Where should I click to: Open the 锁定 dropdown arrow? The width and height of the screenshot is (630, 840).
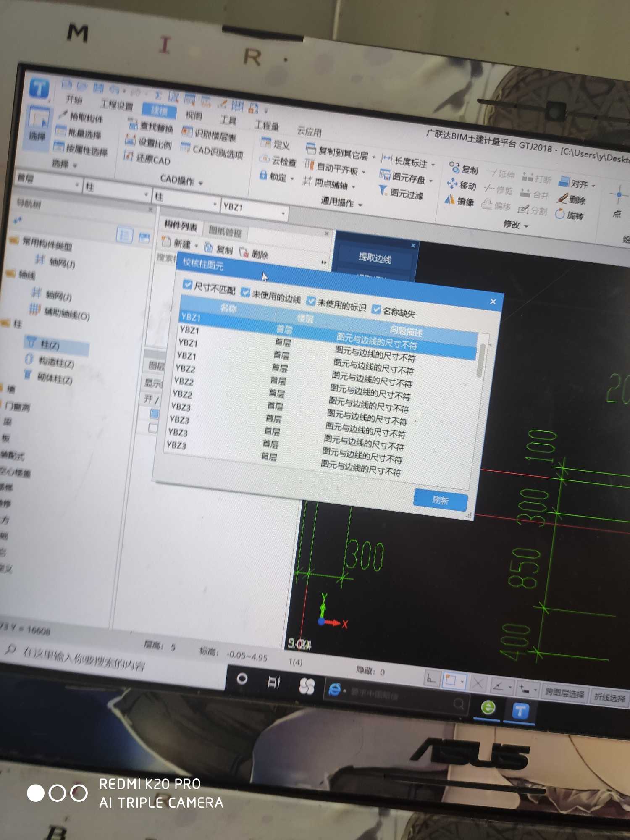click(x=292, y=179)
